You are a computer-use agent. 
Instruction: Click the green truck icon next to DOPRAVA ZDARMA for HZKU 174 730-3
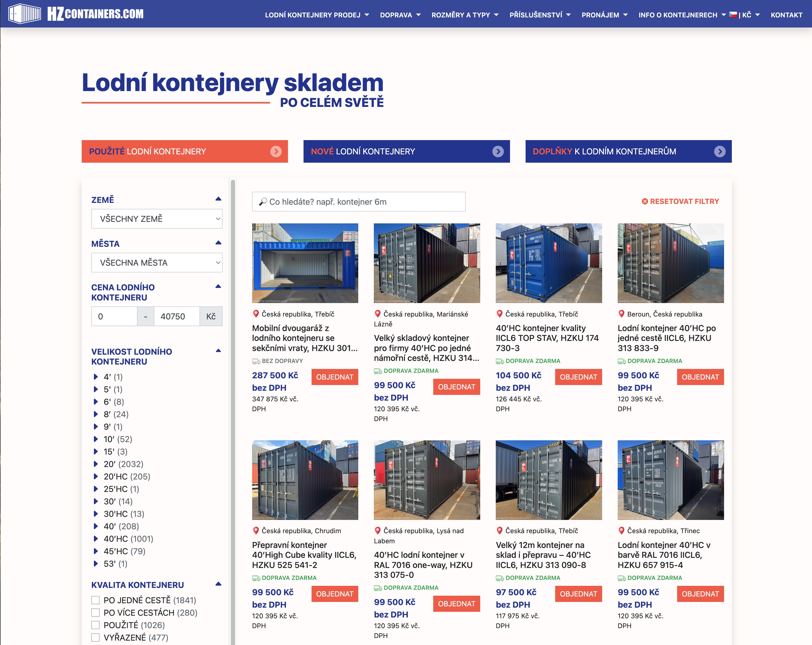click(500, 361)
